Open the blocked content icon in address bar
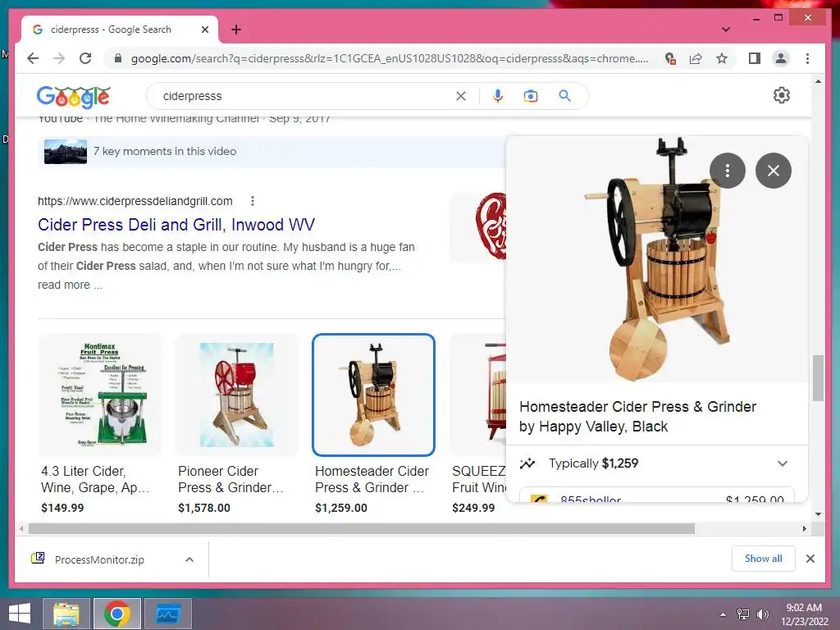Image resolution: width=840 pixels, height=630 pixels. [669, 58]
